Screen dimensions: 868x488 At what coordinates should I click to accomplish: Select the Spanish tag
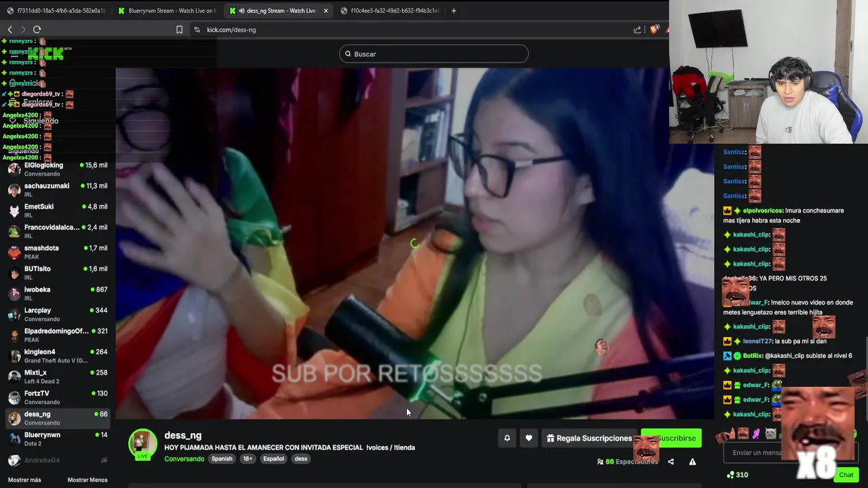coord(222,459)
